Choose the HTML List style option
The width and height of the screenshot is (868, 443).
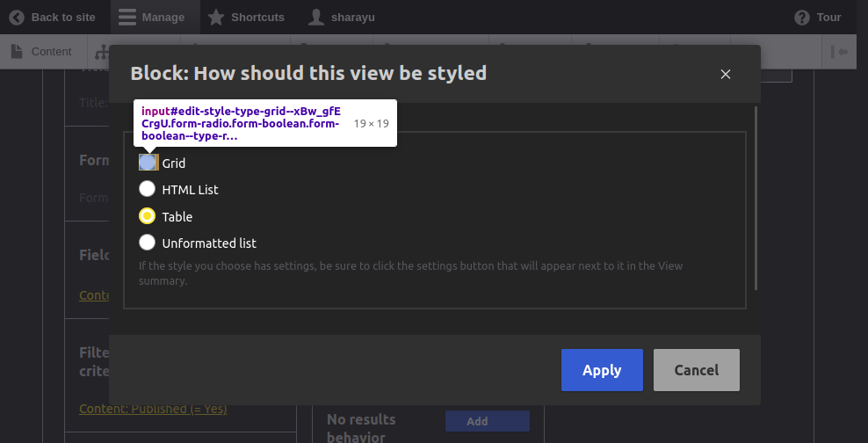click(148, 189)
